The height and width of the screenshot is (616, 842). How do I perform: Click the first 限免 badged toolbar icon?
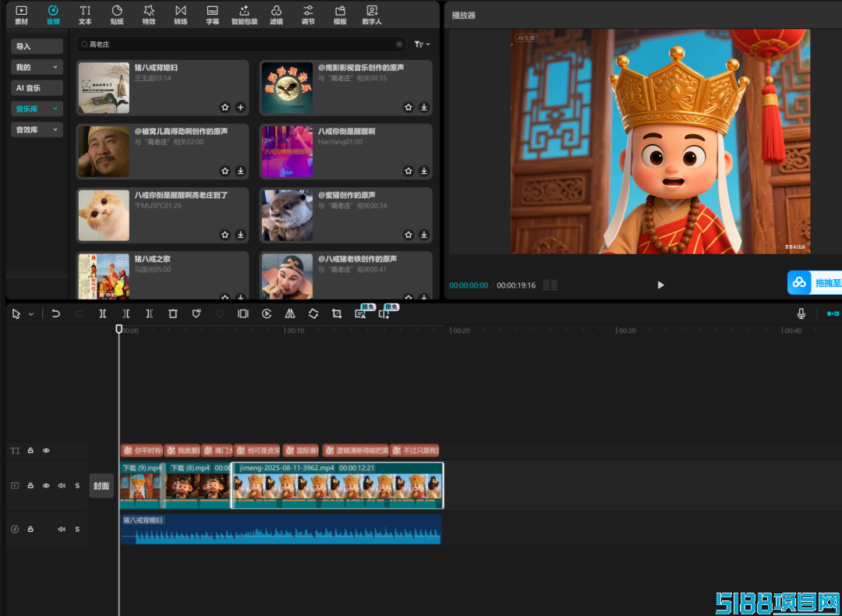(360, 314)
